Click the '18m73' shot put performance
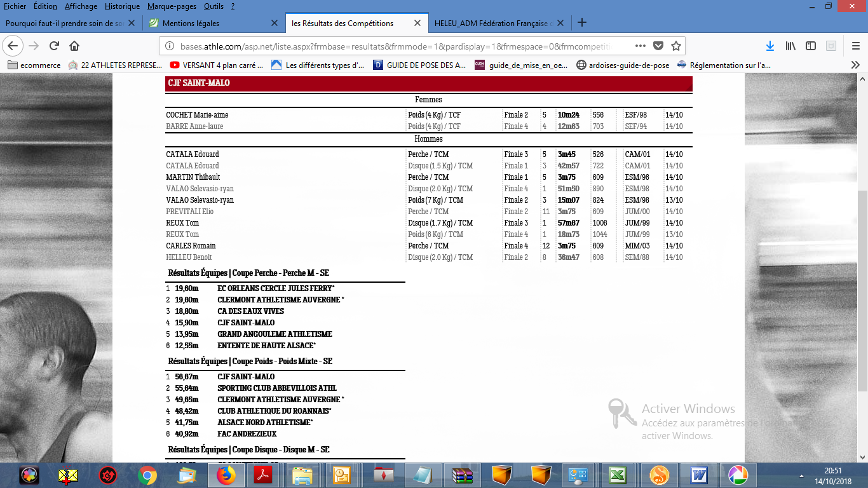 click(569, 234)
